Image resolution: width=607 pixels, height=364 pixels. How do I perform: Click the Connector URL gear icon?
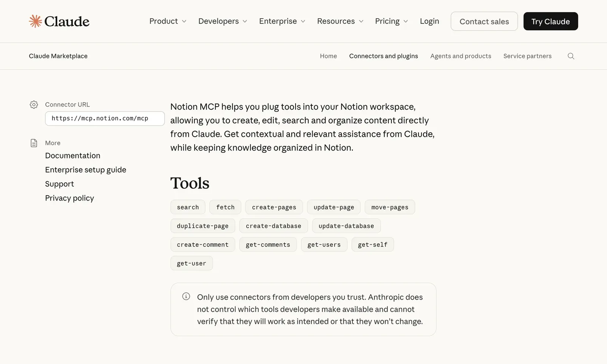pos(34,105)
